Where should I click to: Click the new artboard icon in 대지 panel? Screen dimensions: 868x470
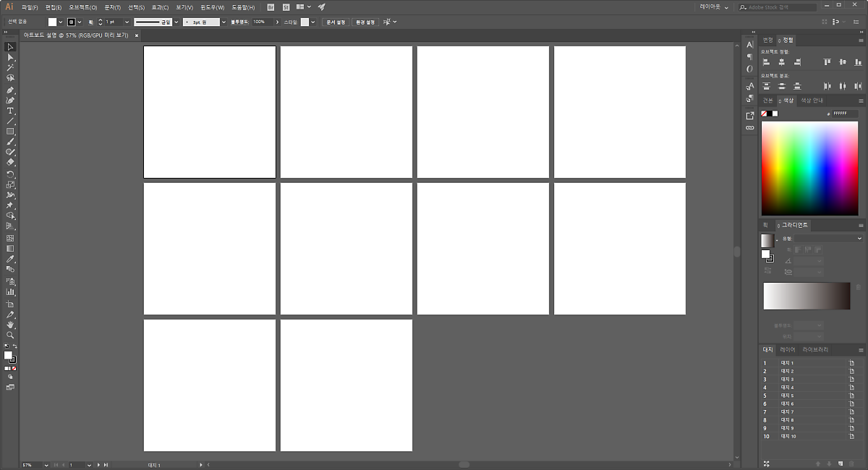coord(841,463)
